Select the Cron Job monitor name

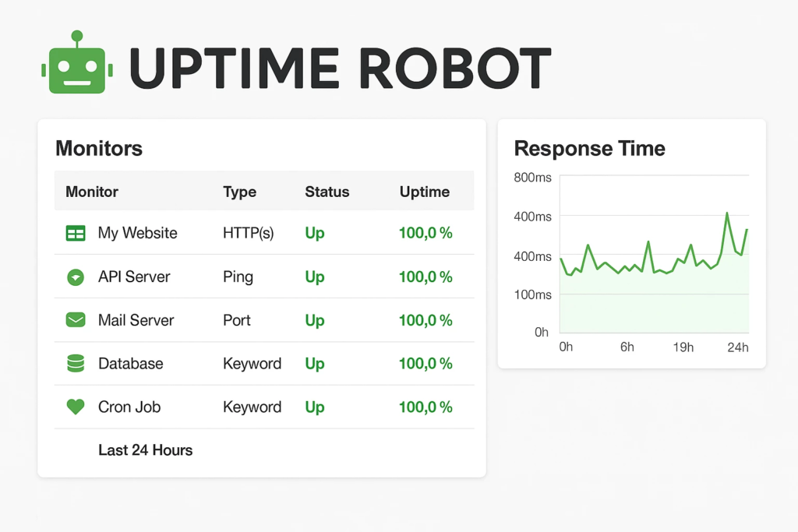(x=129, y=407)
